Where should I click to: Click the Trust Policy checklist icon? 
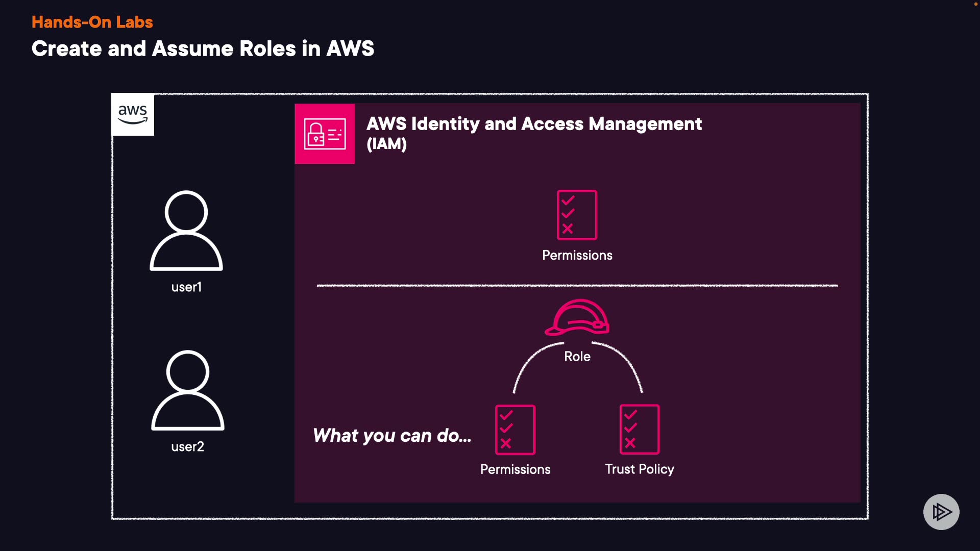pos(640,429)
